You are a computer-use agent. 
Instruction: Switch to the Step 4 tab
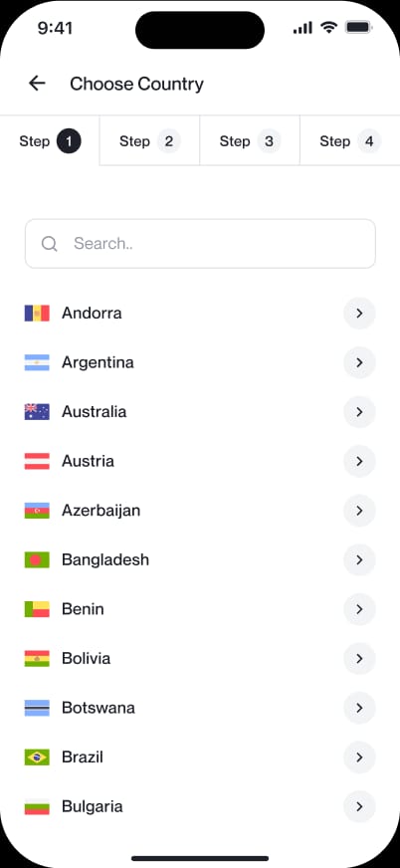tap(350, 141)
